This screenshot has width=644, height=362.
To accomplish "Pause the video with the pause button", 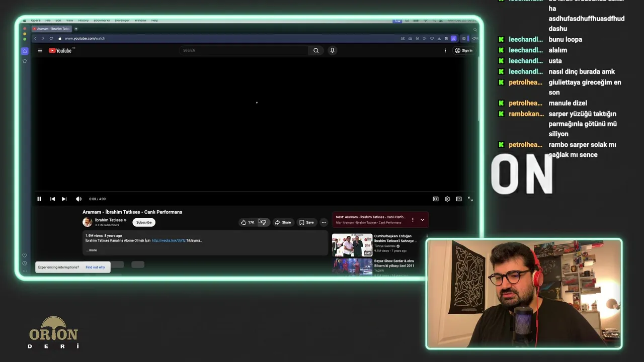I will coord(39,199).
